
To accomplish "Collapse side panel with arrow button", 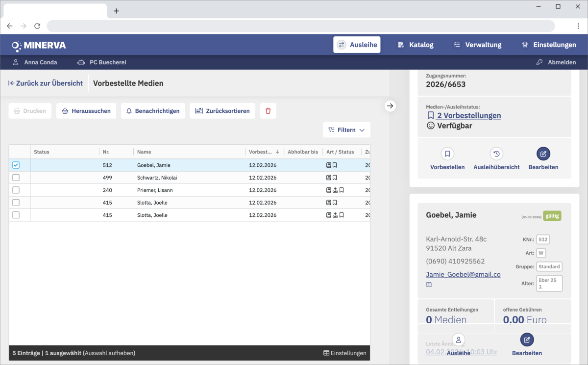I will coord(390,105).
